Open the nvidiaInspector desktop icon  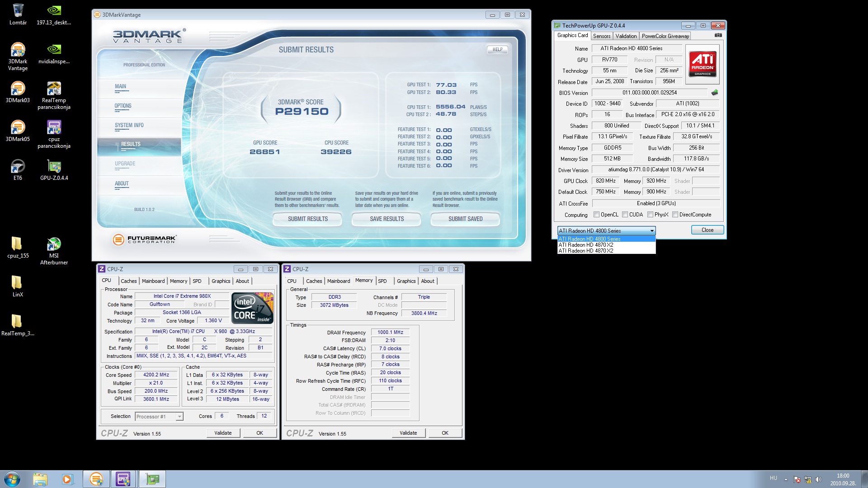(54, 50)
